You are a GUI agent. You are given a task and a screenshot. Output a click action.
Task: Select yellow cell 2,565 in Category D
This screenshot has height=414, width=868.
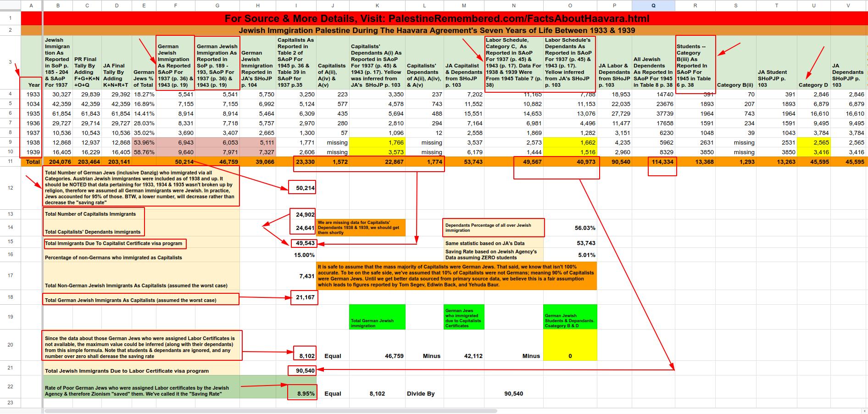click(x=813, y=142)
